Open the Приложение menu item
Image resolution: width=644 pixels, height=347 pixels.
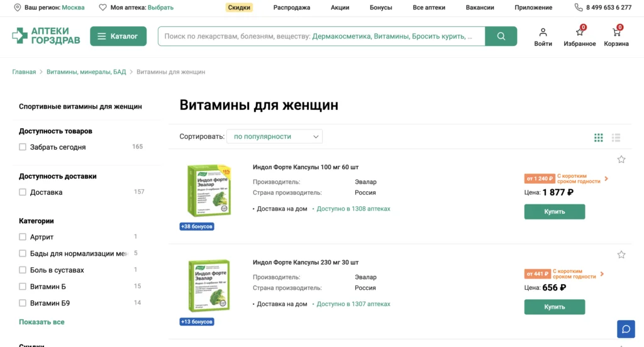click(533, 8)
